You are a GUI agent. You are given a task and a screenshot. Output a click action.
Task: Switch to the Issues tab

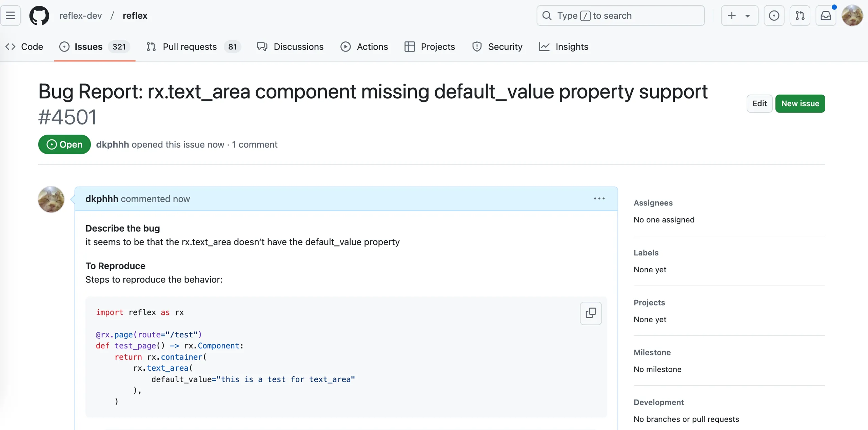pos(95,46)
